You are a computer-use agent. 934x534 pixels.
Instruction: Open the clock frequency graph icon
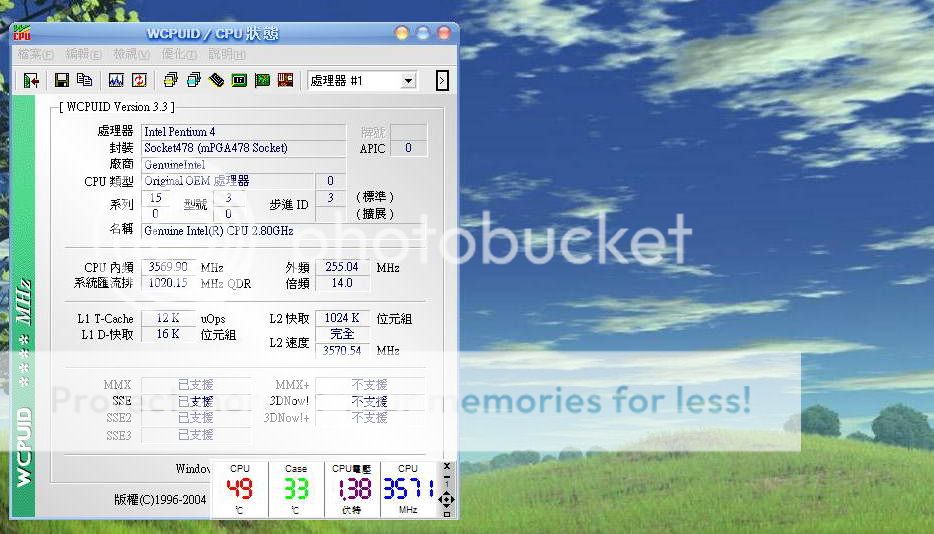point(115,80)
